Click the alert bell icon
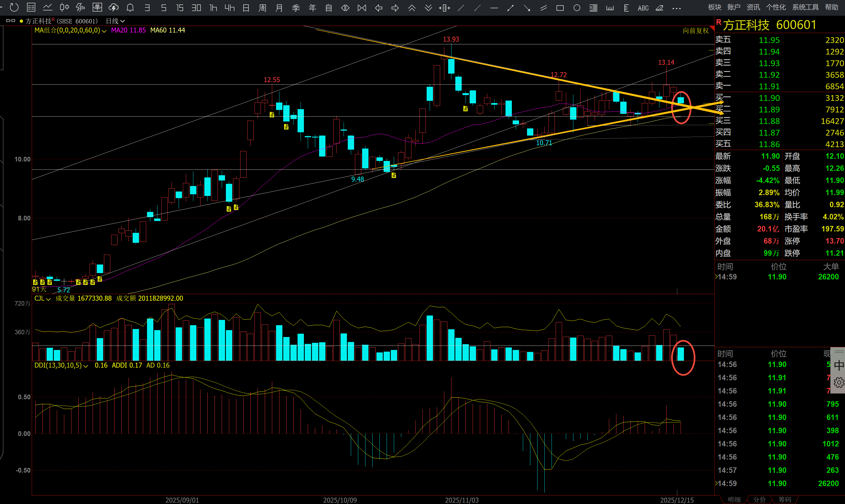This screenshot has width=845, height=504. [130, 7]
